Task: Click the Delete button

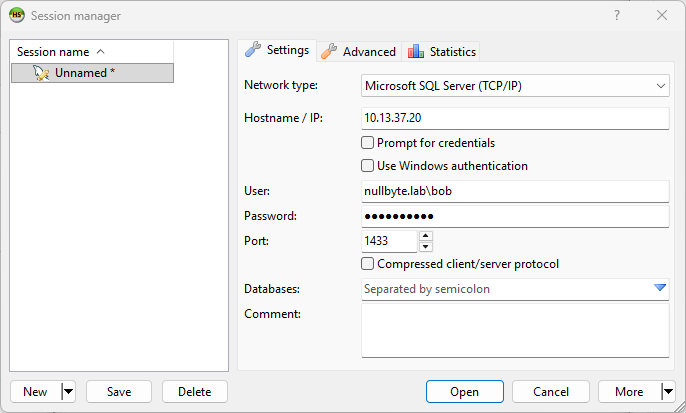Action: click(x=195, y=392)
